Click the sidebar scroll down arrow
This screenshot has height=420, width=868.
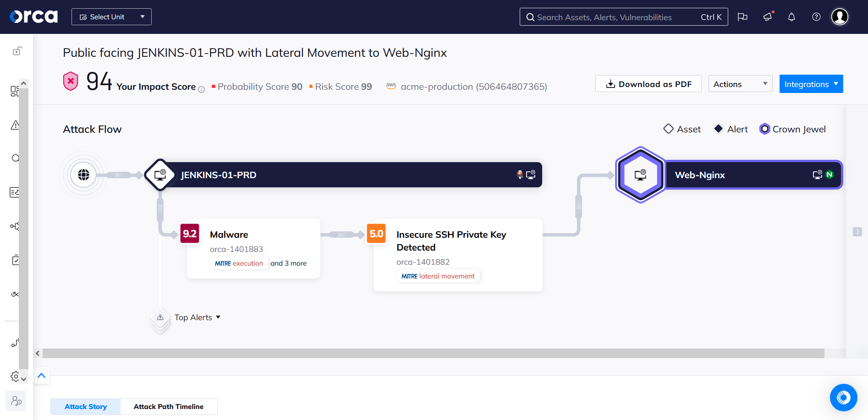point(24,379)
